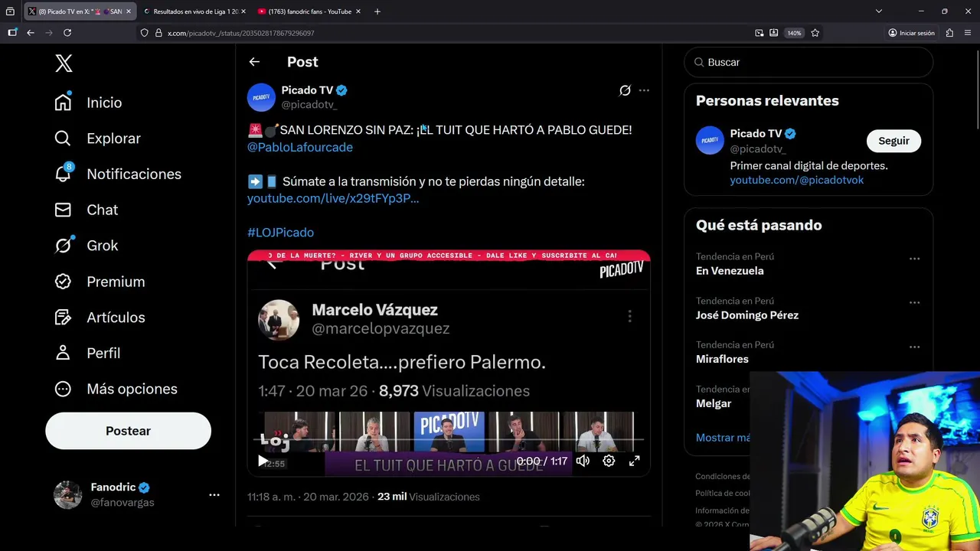Click the page scrollbar thumb
Screen dimensions: 980x551
click(976, 89)
